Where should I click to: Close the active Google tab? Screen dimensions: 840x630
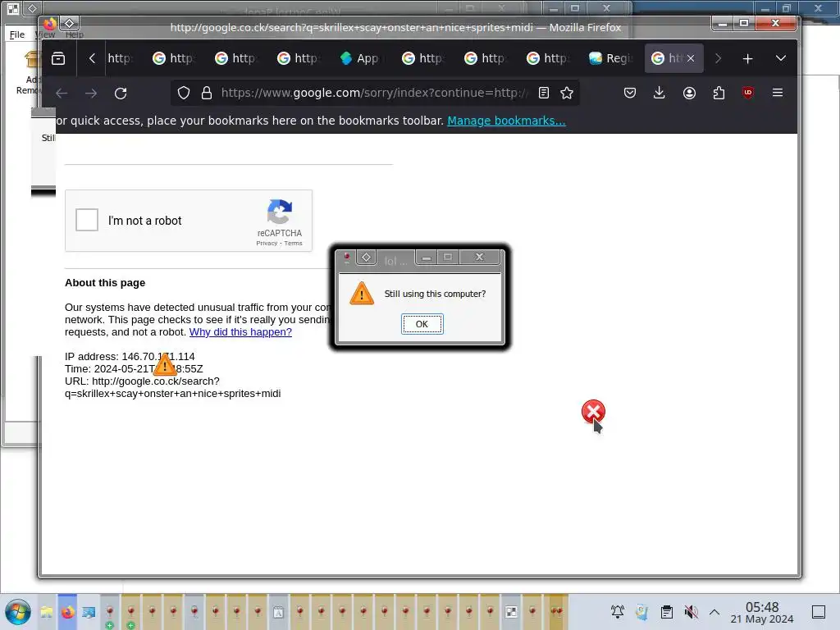click(691, 58)
